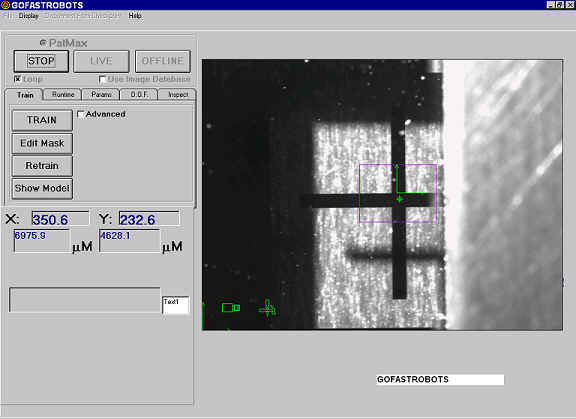Screen dimensions: 576x419
Task: Click the green origin marker in image
Action: point(400,199)
